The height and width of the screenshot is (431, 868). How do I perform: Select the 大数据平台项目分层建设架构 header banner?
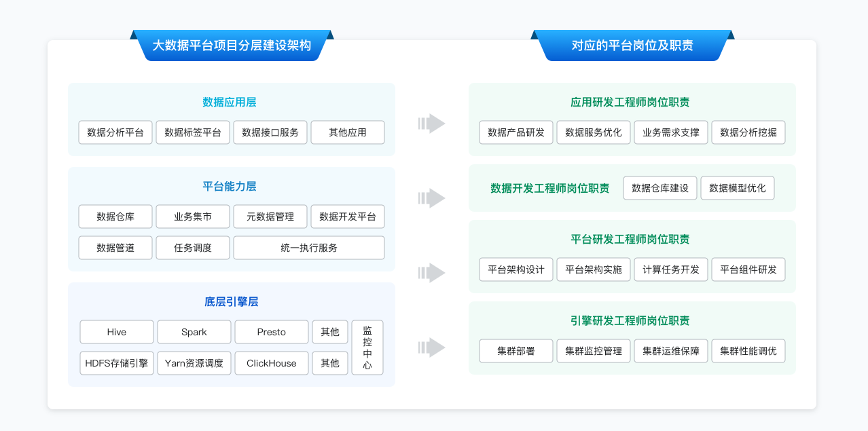232,45
